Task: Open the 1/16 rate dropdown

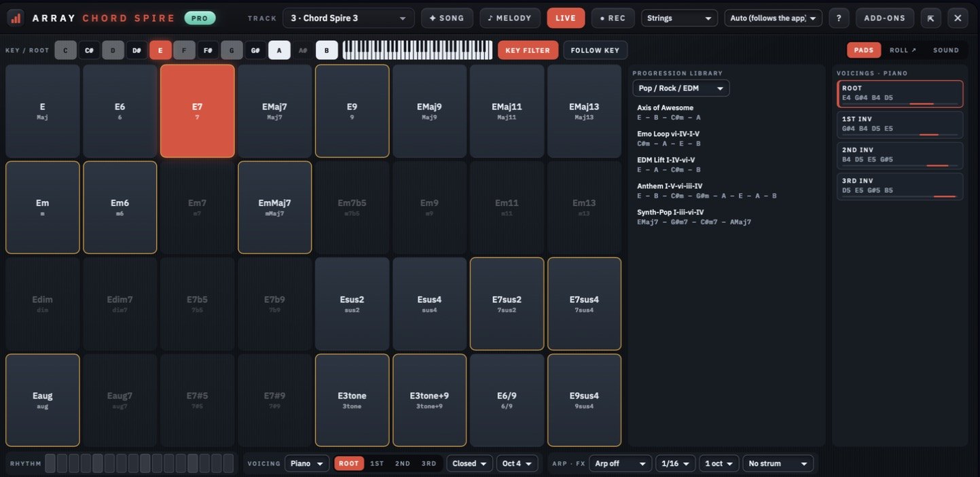Action: click(x=675, y=463)
